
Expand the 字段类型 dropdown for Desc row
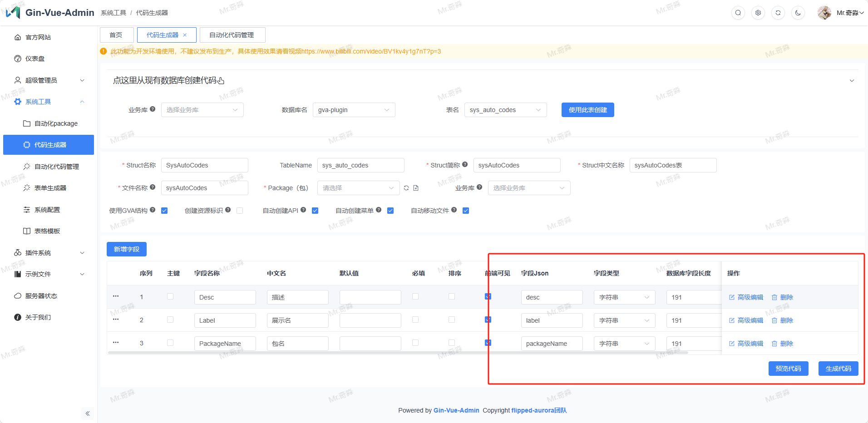(624, 297)
